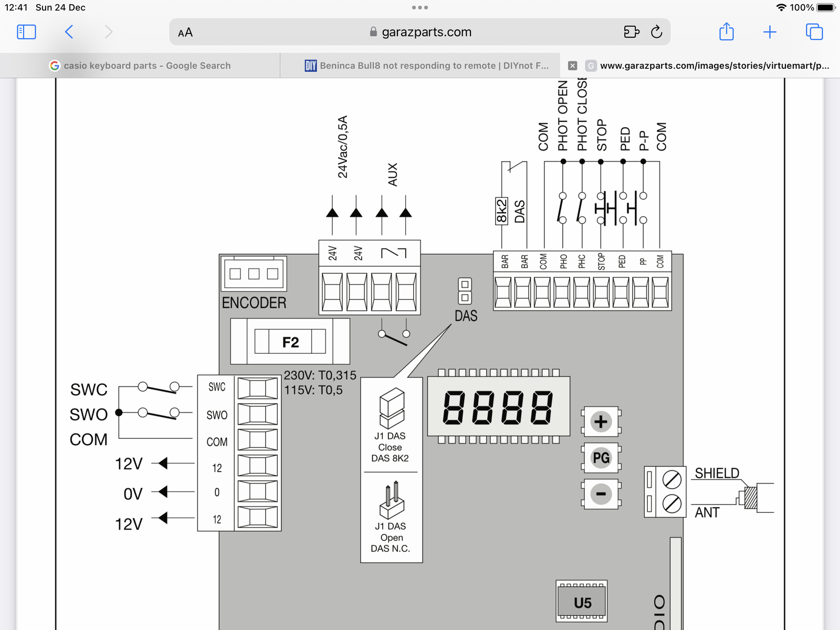Open the AA page settings menu
Image resolution: width=840 pixels, height=630 pixels.
(185, 33)
